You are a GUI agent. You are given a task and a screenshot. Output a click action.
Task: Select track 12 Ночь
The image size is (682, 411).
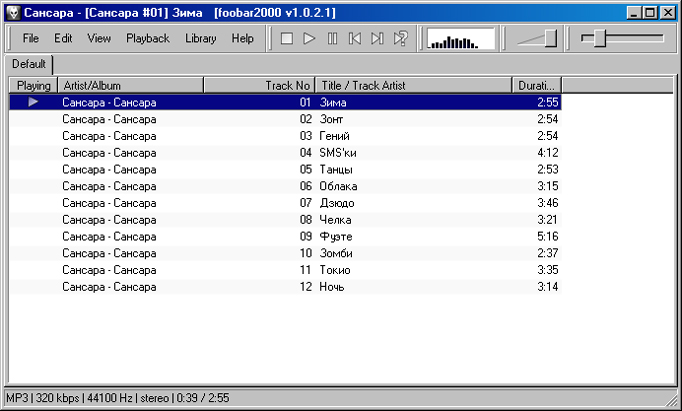coord(285,287)
